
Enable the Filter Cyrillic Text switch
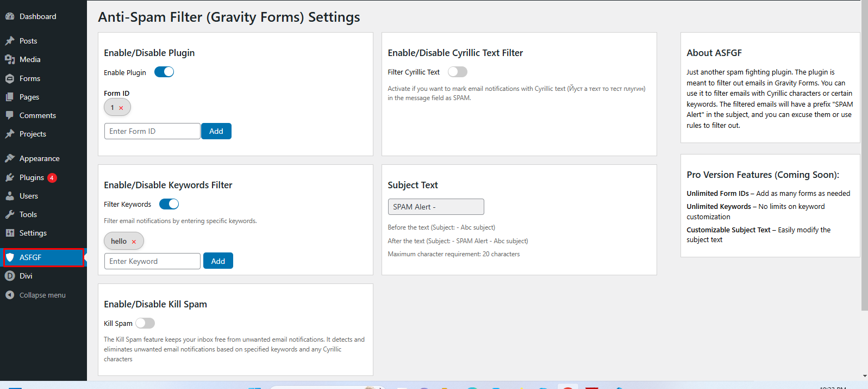[458, 72]
